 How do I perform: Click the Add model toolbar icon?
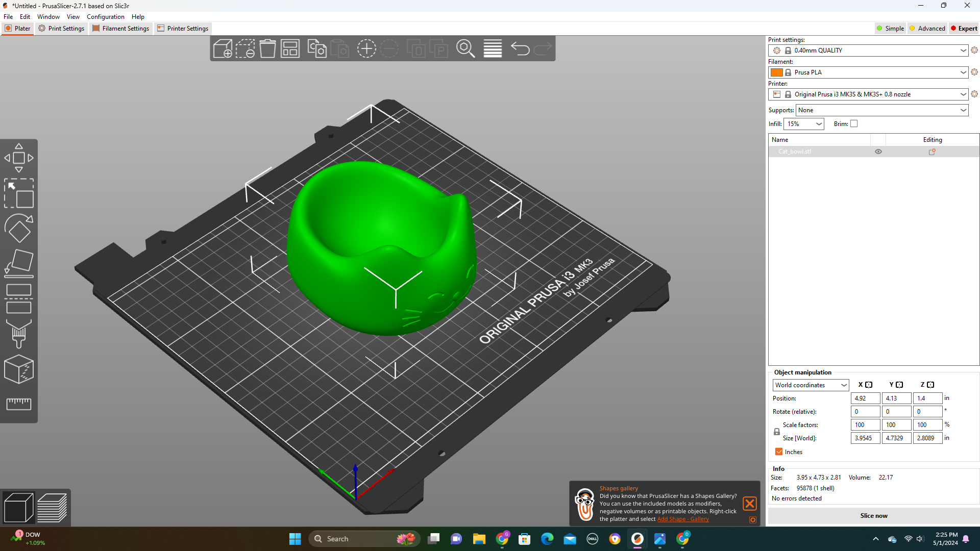tap(223, 48)
